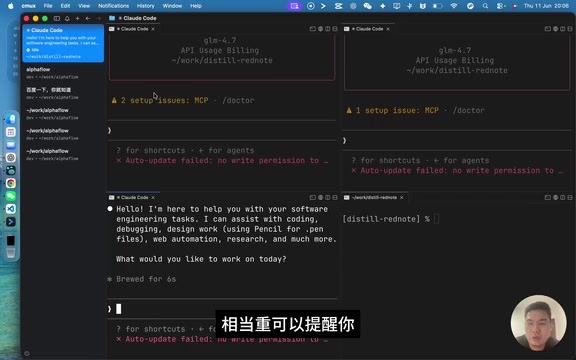Screen dimensions: 576x360
Task: Open the File menu
Action: 48,6
